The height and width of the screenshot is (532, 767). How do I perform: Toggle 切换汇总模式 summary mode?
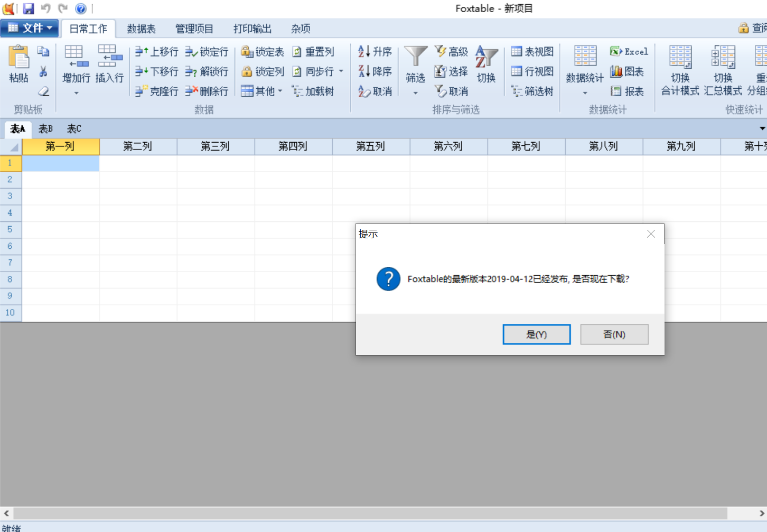(x=723, y=71)
